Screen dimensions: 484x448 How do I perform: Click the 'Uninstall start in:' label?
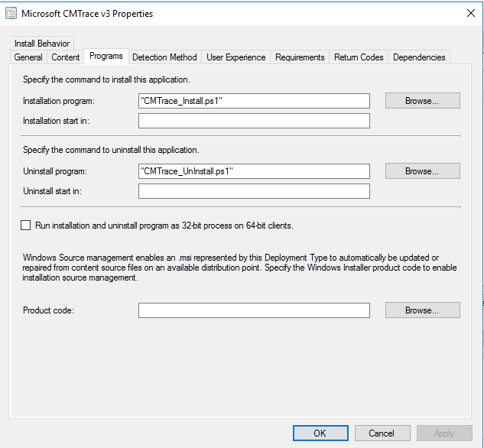pyautogui.click(x=52, y=191)
